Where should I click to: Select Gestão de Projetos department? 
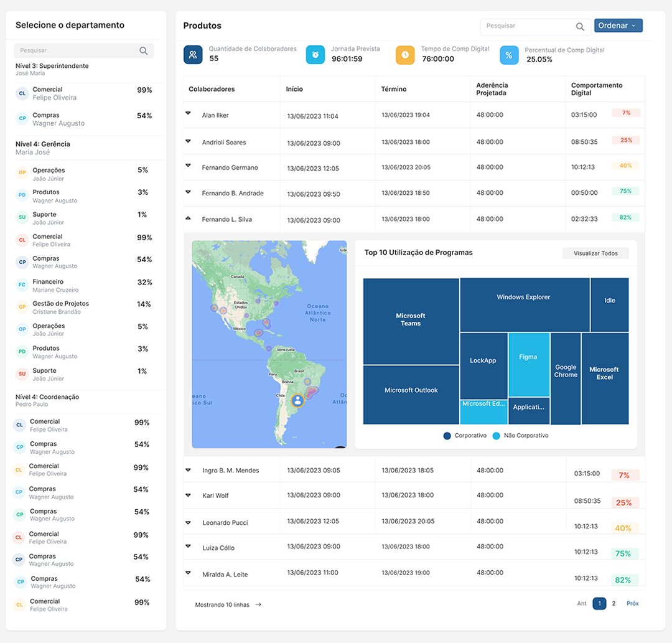[x=60, y=304]
